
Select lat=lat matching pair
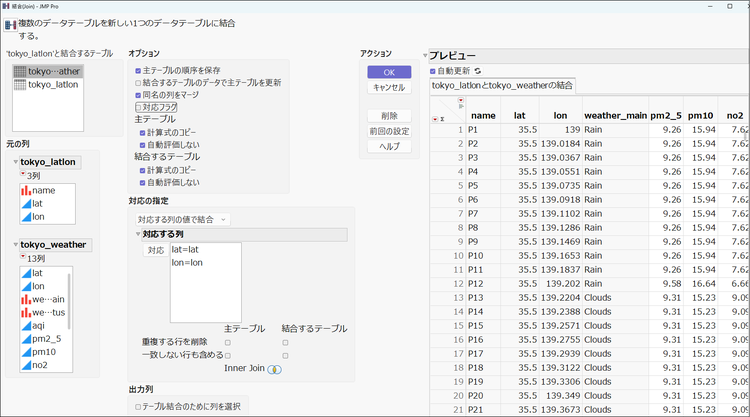[x=205, y=250]
